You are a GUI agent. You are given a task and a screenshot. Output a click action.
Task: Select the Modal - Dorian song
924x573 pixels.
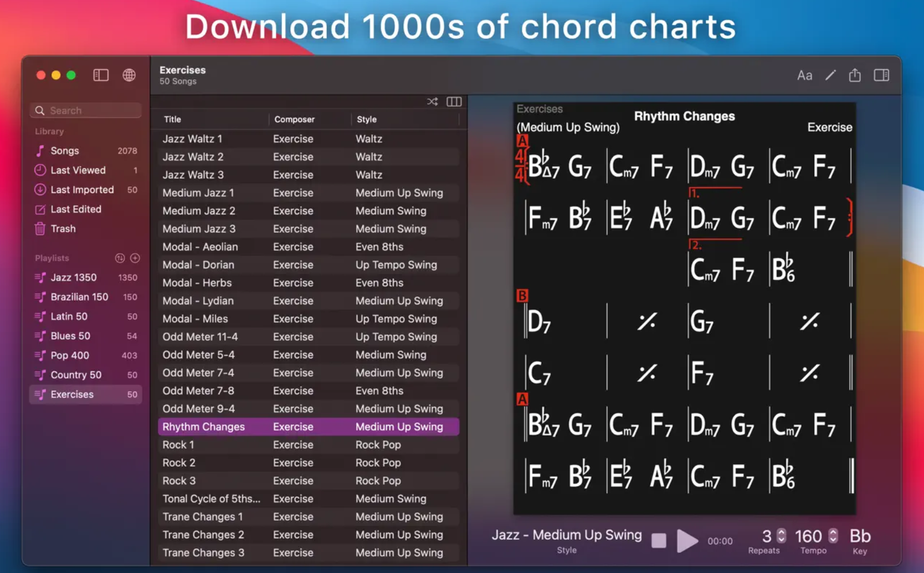[x=309, y=265]
